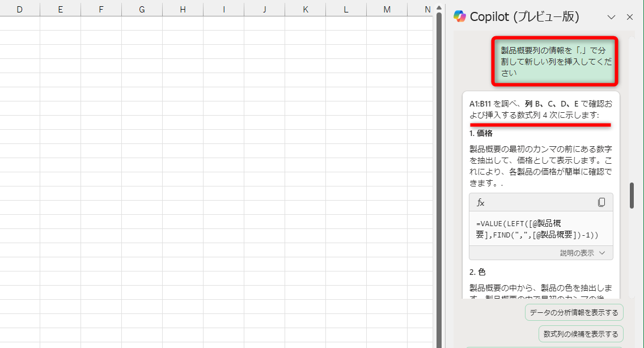Select column N header
Screen dimensions: 644x348
[427, 9]
